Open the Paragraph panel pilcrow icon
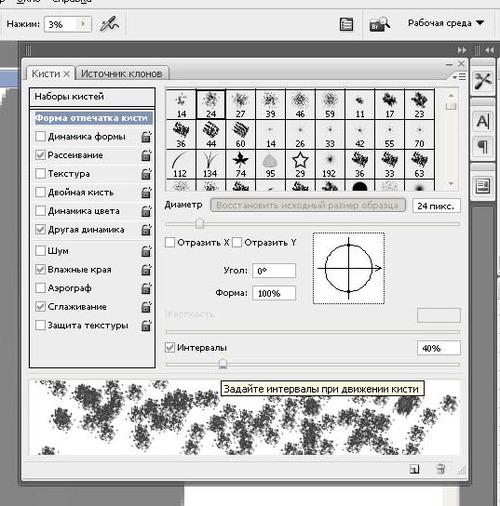 coord(482,146)
